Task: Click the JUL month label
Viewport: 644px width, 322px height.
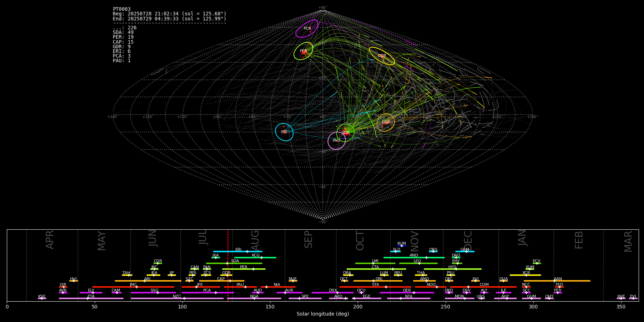Action: [203, 237]
